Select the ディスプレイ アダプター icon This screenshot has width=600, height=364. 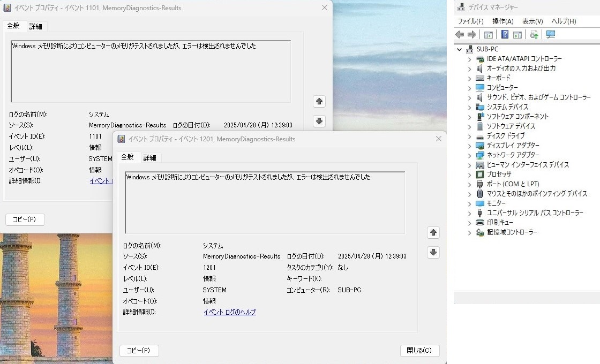coord(480,146)
